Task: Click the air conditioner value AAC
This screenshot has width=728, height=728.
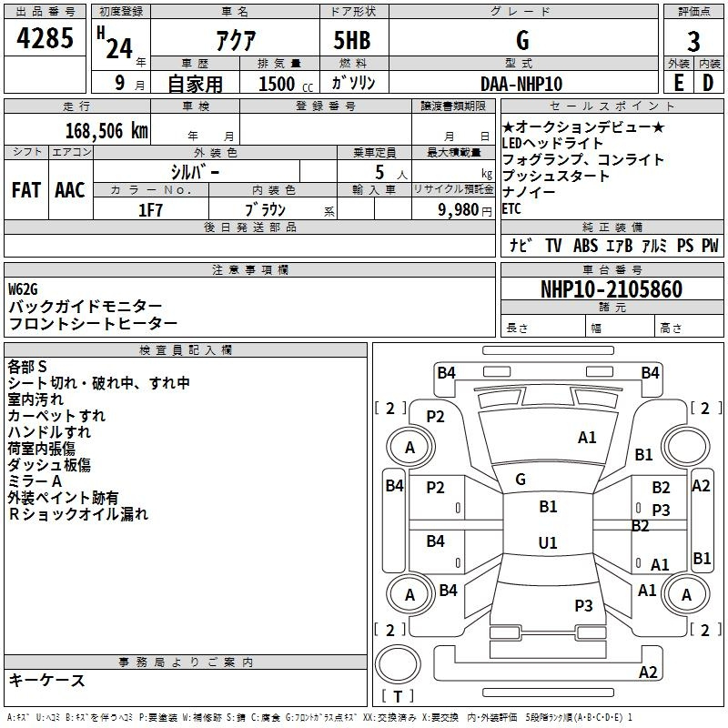Action: (70, 190)
